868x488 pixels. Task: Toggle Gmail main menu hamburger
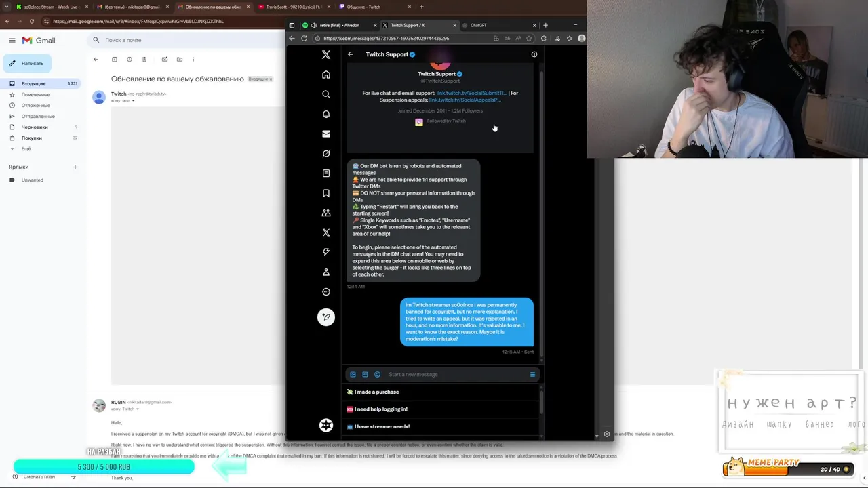tap(12, 41)
